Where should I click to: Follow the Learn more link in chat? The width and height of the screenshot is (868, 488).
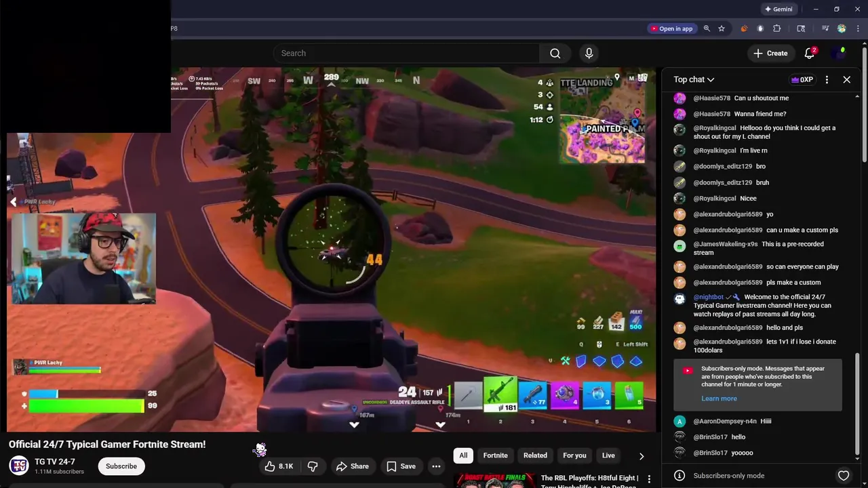[719, 399]
